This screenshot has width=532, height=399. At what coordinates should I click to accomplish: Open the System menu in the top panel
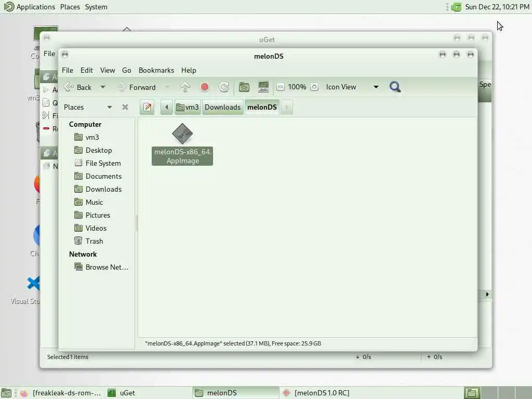point(96,7)
